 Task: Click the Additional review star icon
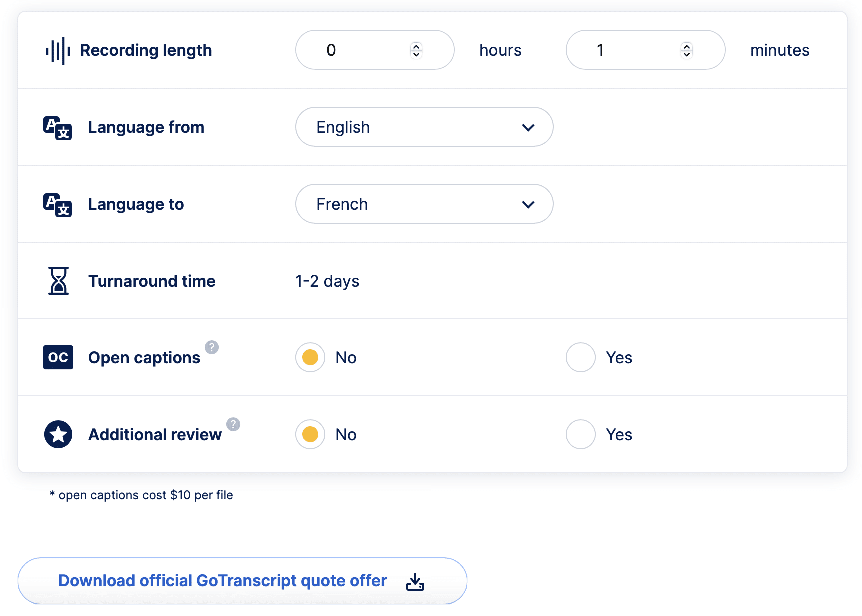pyautogui.click(x=58, y=434)
